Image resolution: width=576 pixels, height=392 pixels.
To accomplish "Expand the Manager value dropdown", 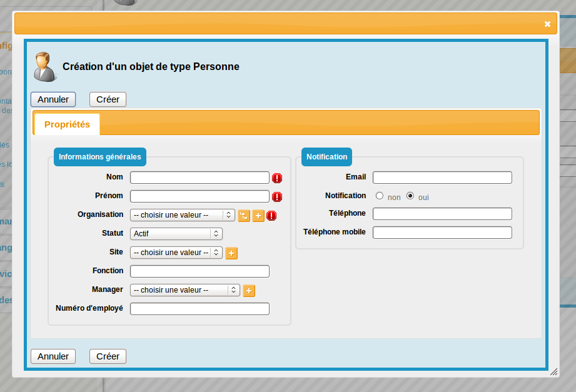I will 184,290.
